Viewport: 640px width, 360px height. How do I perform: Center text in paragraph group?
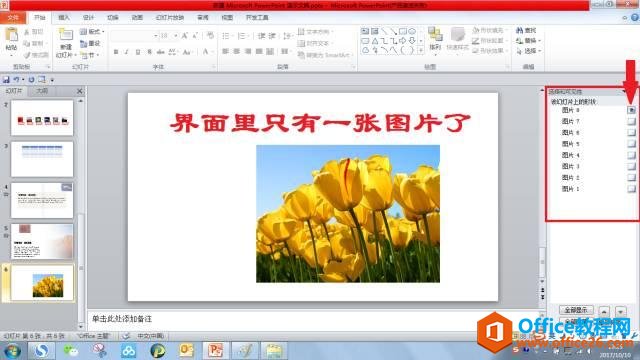[x=237, y=51]
